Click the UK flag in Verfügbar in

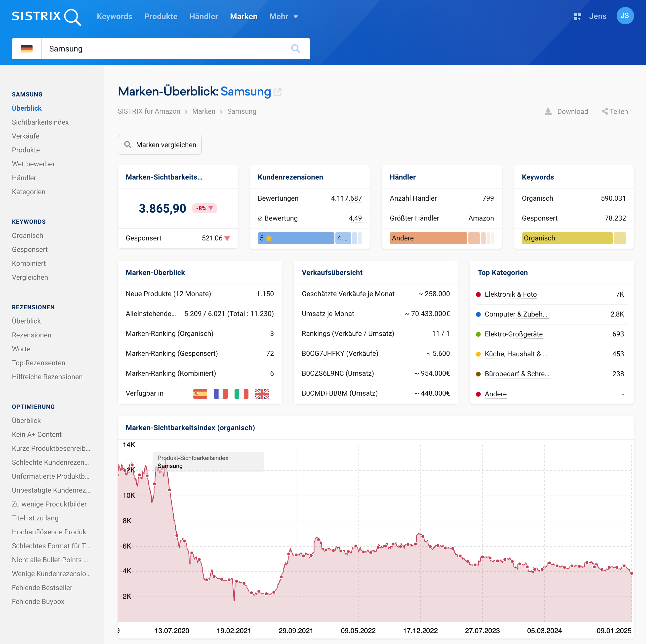tap(262, 394)
